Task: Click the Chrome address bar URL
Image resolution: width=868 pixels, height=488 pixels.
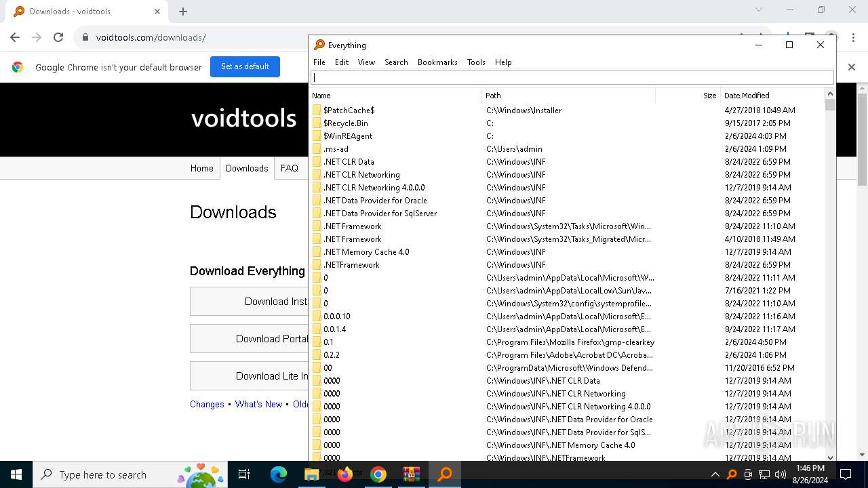Action: coord(151,37)
